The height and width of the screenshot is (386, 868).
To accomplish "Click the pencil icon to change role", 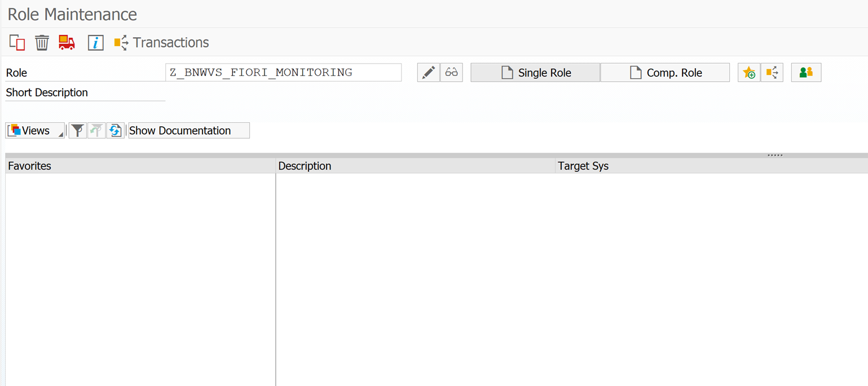I will click(x=428, y=73).
